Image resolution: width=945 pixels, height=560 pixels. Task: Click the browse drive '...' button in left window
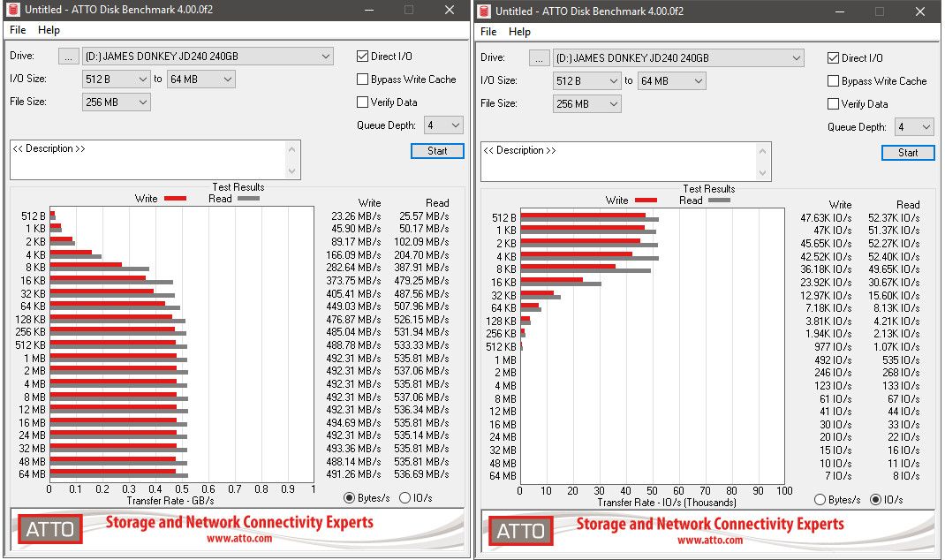(x=69, y=56)
